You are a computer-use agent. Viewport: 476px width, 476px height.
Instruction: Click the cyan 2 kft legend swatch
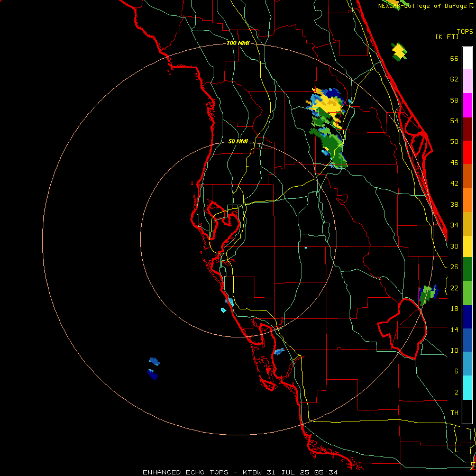tap(467, 388)
